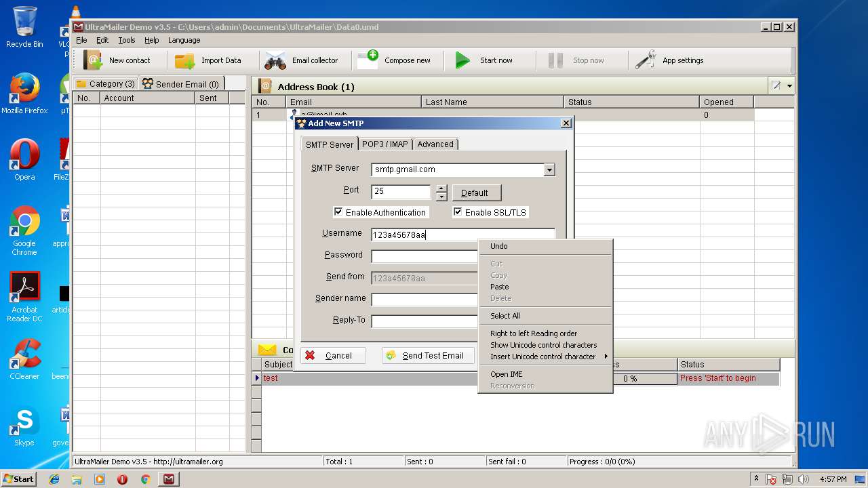Image resolution: width=868 pixels, height=488 pixels.
Task: Click Internet Explorer taskbar icon
Action: (x=54, y=479)
